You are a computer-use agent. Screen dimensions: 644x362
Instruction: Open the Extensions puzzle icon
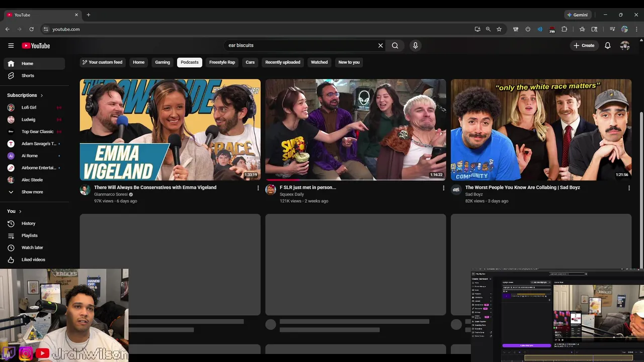pyautogui.click(x=564, y=29)
